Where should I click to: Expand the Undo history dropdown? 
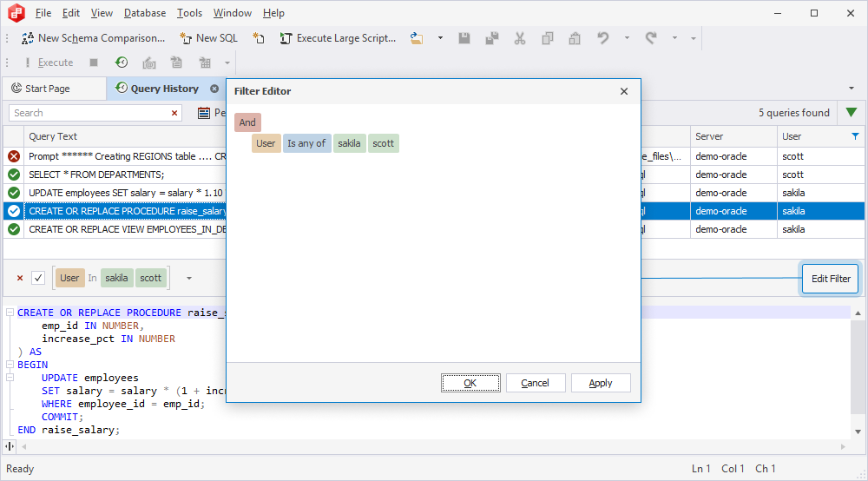(627, 38)
